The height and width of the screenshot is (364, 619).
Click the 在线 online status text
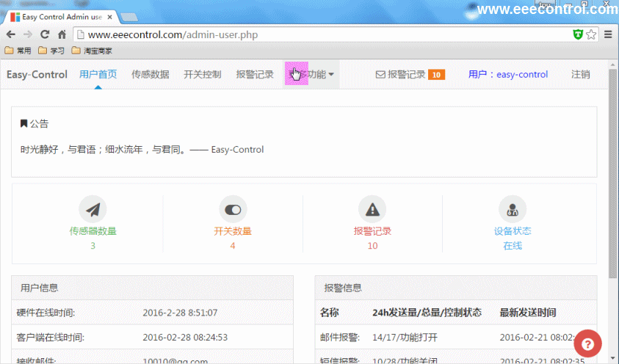coord(513,246)
